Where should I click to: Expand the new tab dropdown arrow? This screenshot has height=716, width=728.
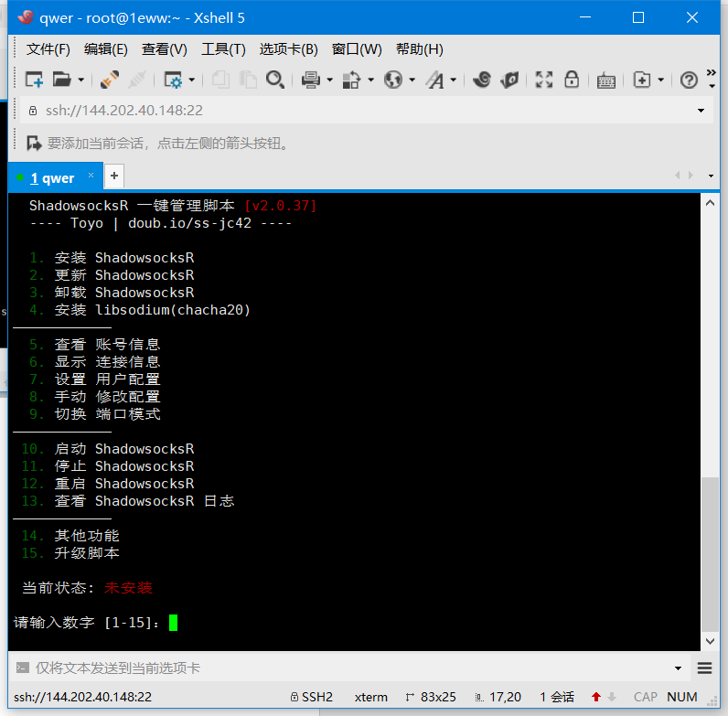point(660,80)
